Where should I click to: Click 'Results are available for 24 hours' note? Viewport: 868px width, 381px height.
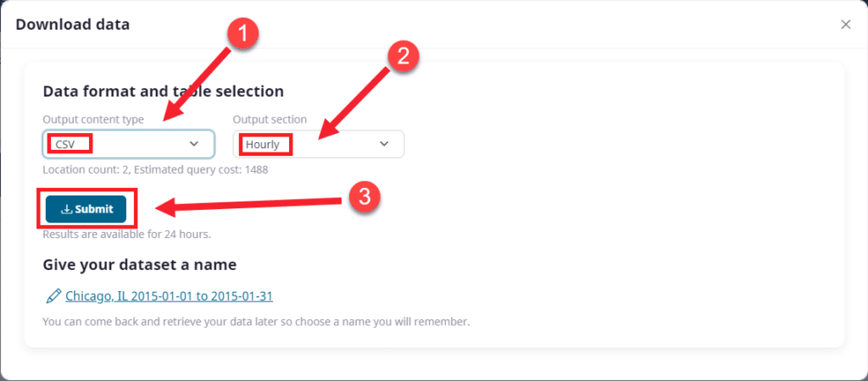tap(126, 234)
